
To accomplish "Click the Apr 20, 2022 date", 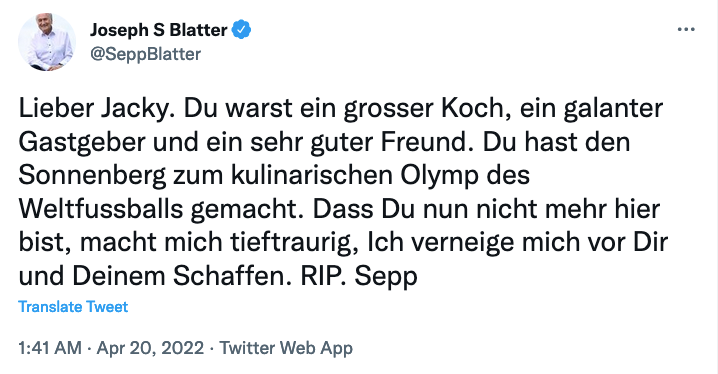I will 150,348.
